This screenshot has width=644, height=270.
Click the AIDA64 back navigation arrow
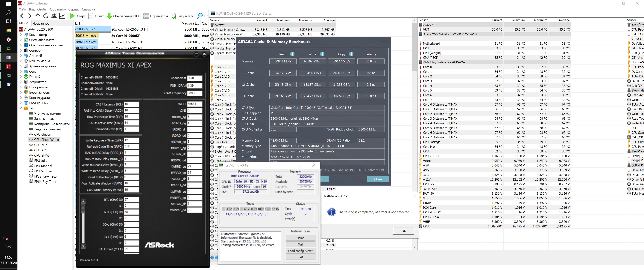[x=22, y=16]
